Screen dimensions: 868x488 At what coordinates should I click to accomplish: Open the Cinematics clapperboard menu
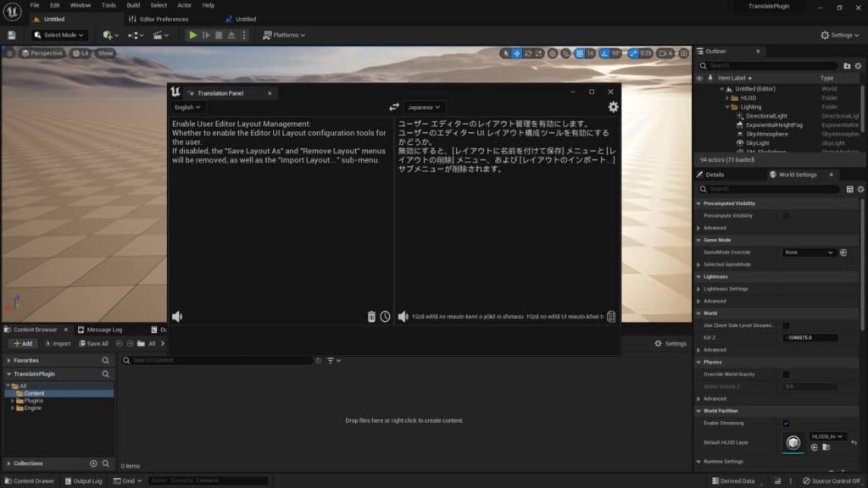(x=160, y=35)
